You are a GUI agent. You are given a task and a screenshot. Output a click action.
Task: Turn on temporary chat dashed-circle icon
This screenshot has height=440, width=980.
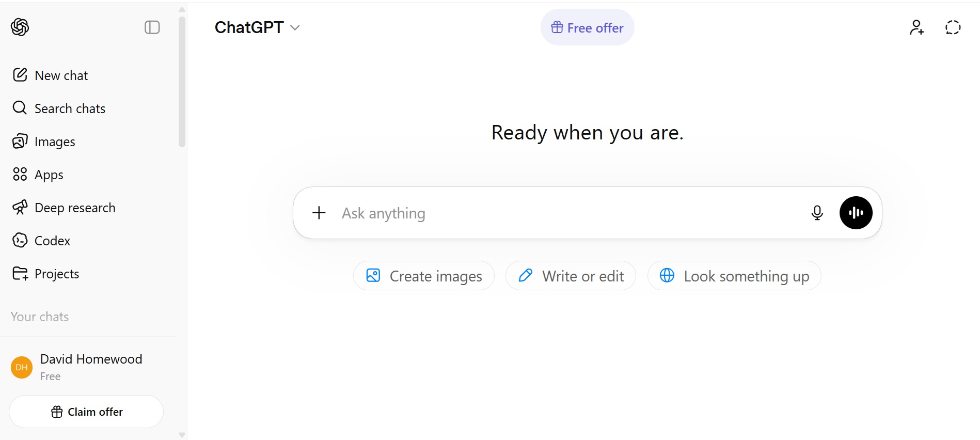[953, 27]
